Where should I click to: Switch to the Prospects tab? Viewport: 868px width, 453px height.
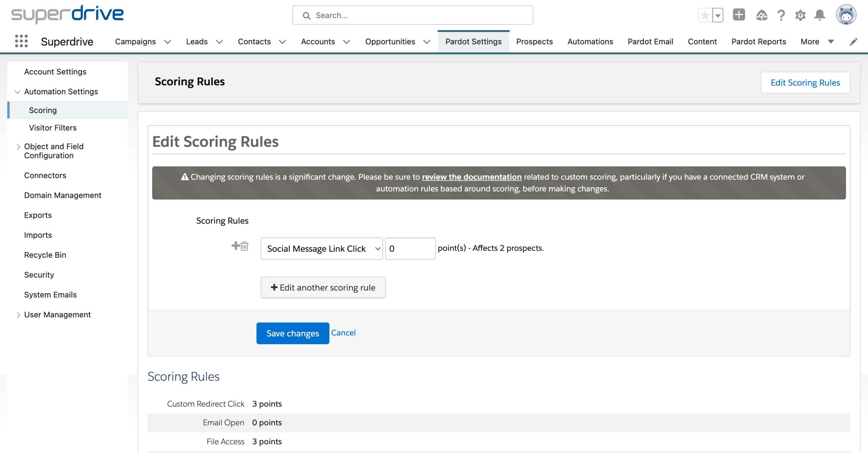534,42
